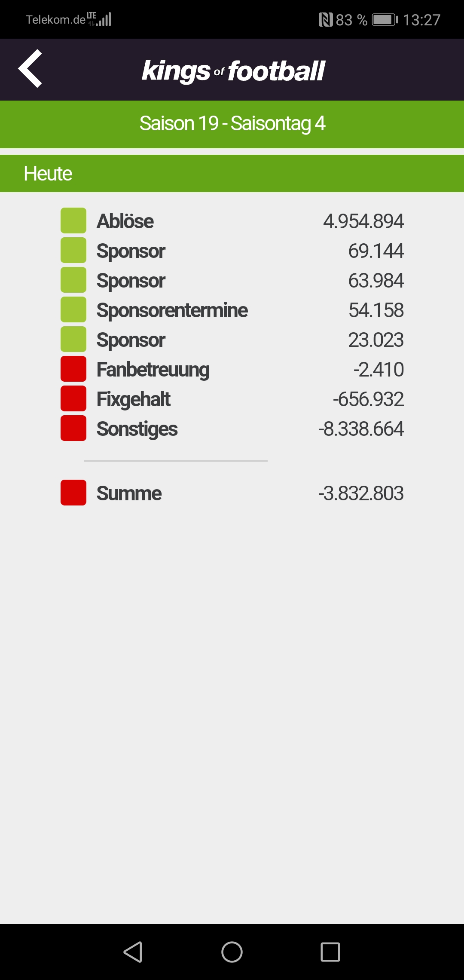Select green swatch beside Ablöse
Screen dimensions: 464x980
[x=73, y=220]
